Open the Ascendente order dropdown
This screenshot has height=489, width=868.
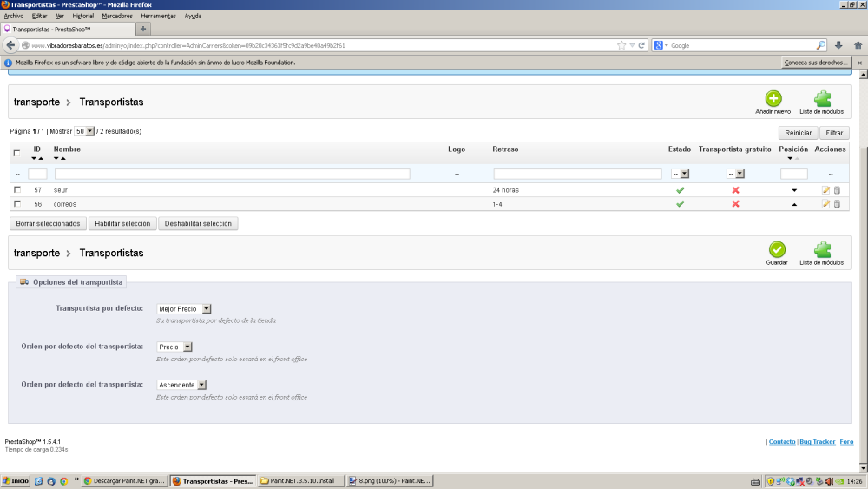point(181,385)
